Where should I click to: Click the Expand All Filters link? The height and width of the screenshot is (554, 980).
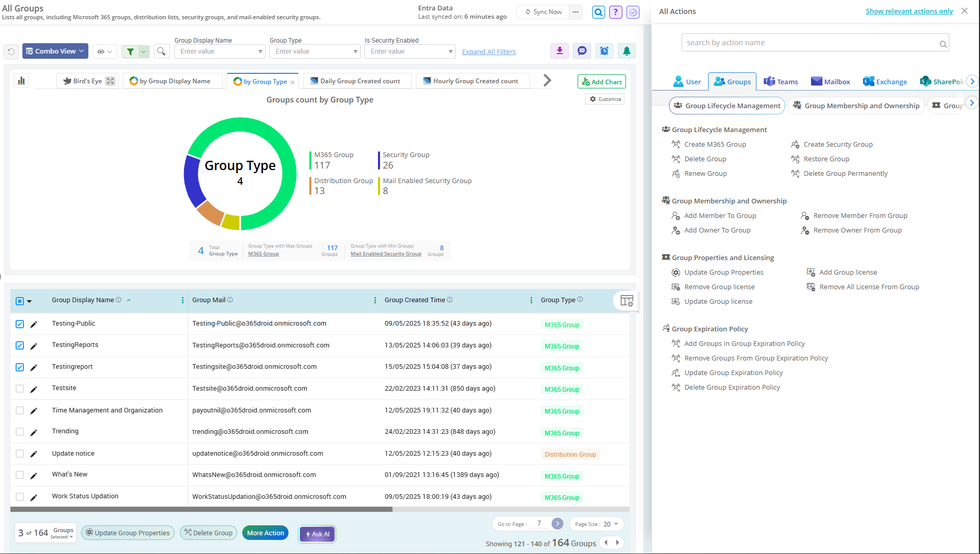click(x=489, y=52)
